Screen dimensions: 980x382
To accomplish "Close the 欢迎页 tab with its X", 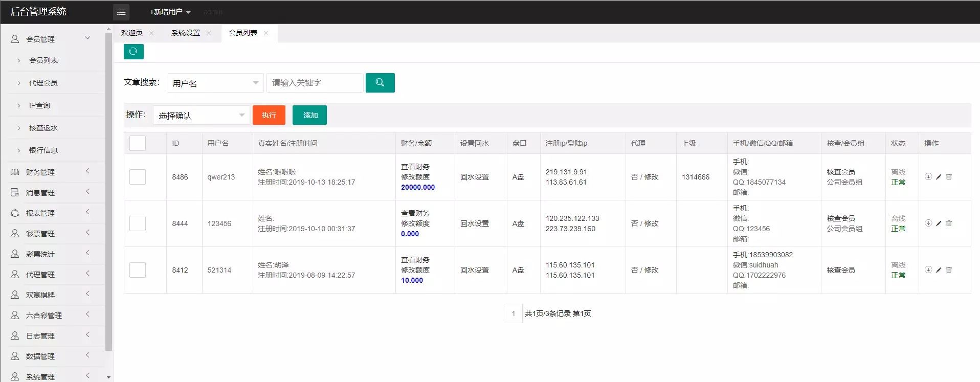I will click(151, 33).
